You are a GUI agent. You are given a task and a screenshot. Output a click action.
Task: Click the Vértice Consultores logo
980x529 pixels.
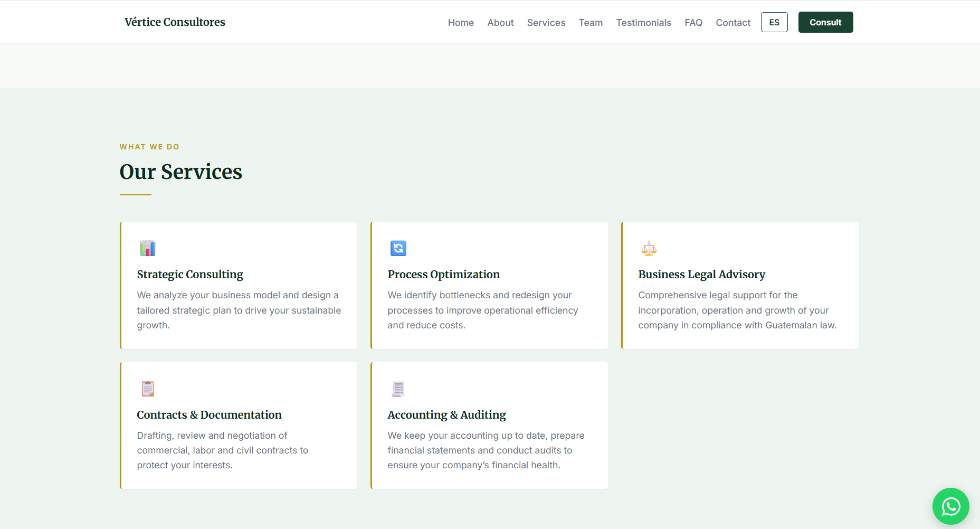point(175,22)
